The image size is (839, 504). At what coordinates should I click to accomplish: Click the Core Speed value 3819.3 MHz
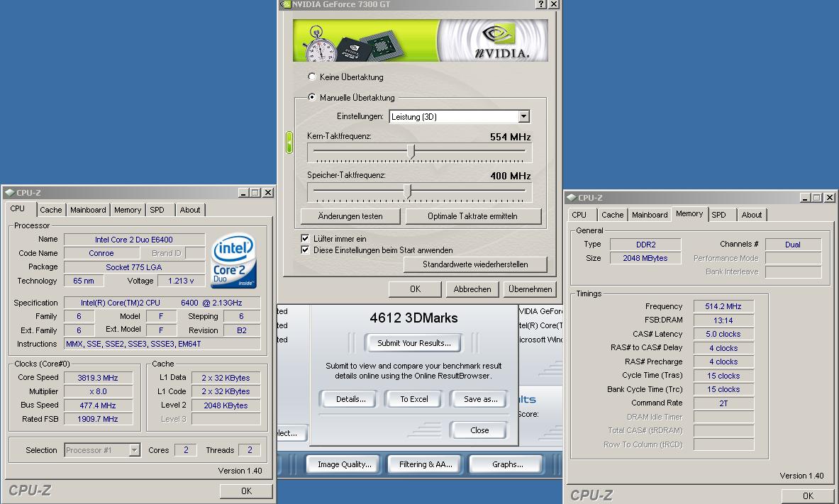pyautogui.click(x=98, y=378)
